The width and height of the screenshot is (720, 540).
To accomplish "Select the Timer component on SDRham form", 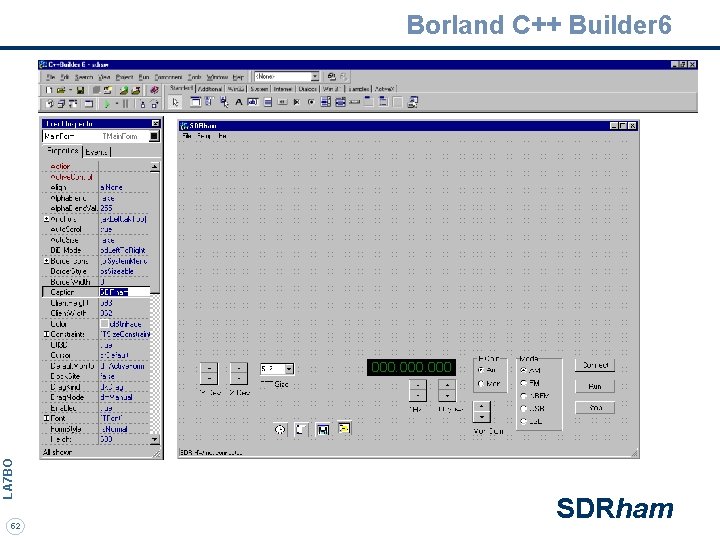I will pyautogui.click(x=280, y=430).
